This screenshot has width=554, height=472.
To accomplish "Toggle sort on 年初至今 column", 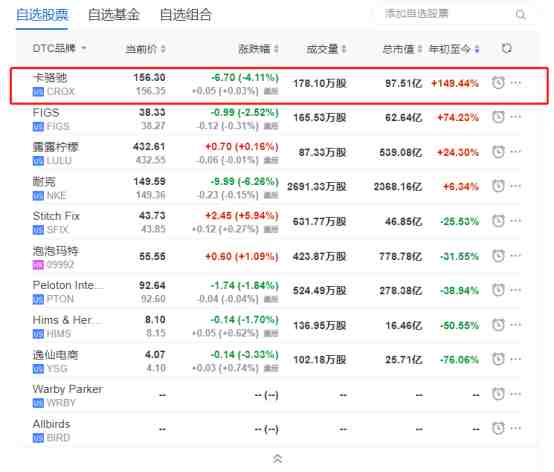I will [477, 49].
